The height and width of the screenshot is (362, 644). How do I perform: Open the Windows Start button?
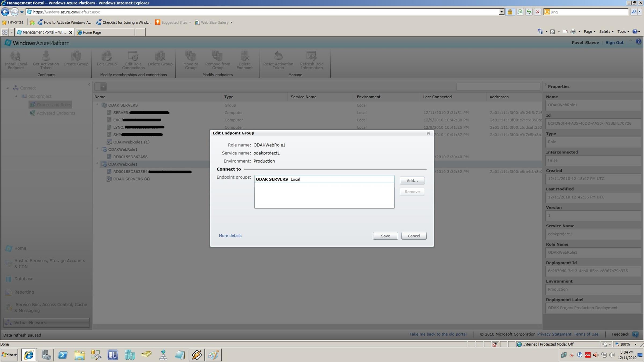pos(9,355)
